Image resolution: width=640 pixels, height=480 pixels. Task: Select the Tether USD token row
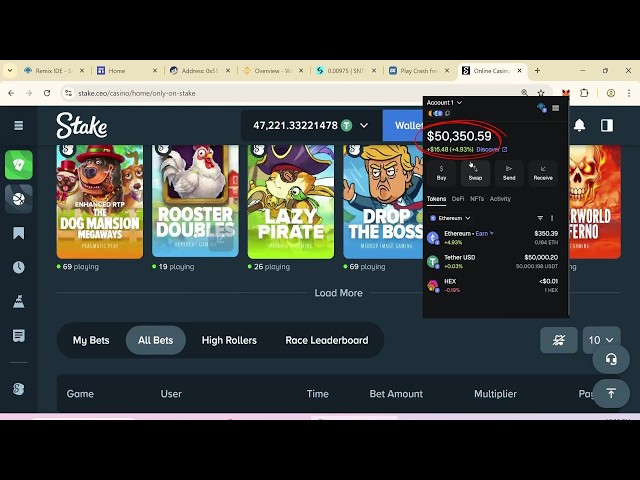point(495,261)
